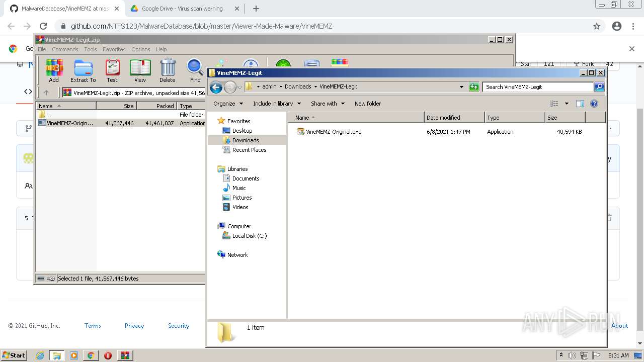The width and height of the screenshot is (644, 362).
Task: Click Explorer forward navigation arrow
Action: pos(230,87)
